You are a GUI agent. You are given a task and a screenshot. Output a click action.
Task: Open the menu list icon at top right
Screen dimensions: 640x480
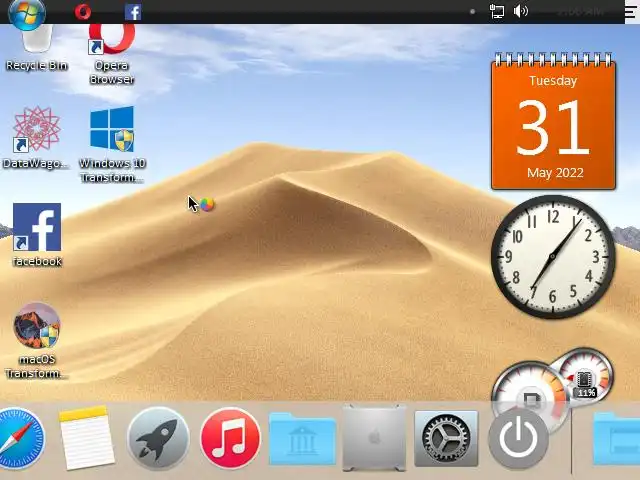631,12
